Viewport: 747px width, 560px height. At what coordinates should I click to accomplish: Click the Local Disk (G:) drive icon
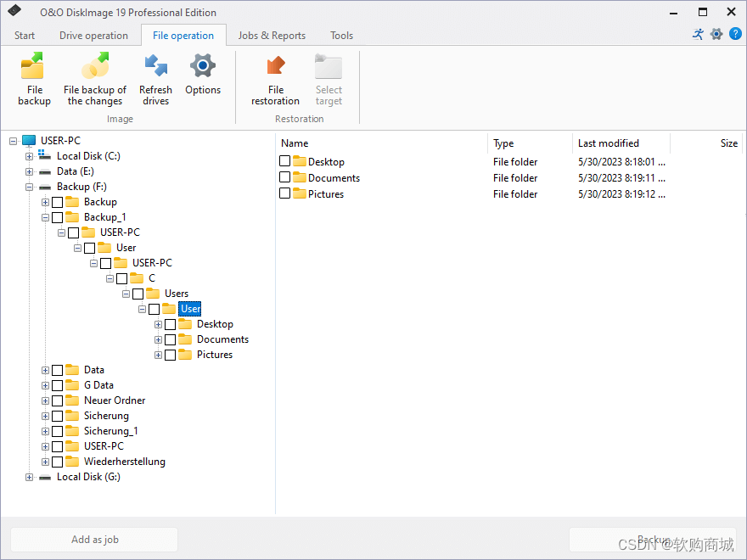[x=45, y=477]
